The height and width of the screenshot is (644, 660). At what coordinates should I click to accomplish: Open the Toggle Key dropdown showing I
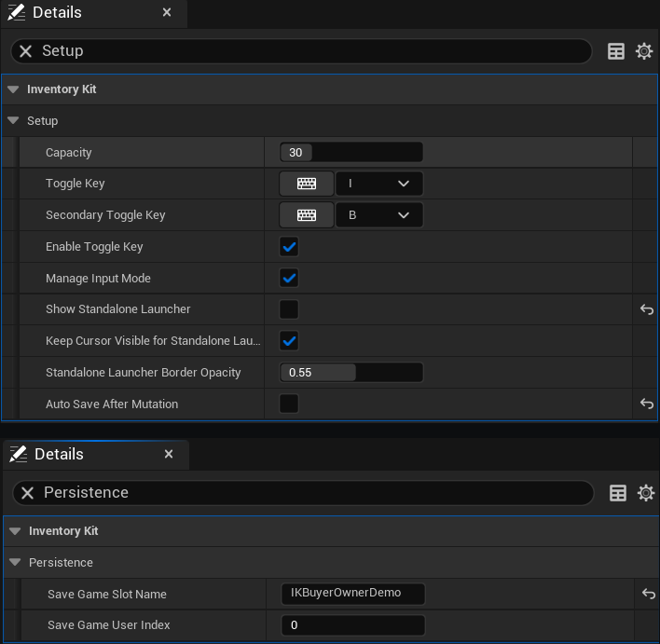coord(378,184)
